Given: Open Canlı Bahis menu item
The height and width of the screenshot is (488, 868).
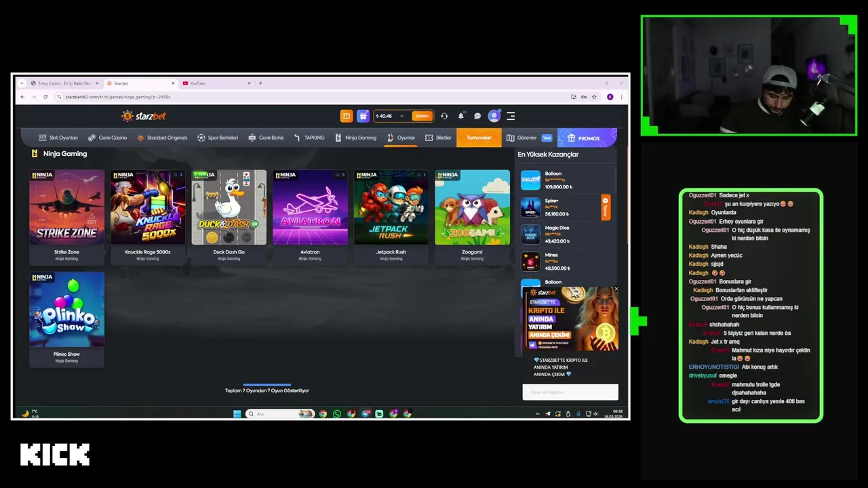Looking at the screenshot, I should pos(267,138).
